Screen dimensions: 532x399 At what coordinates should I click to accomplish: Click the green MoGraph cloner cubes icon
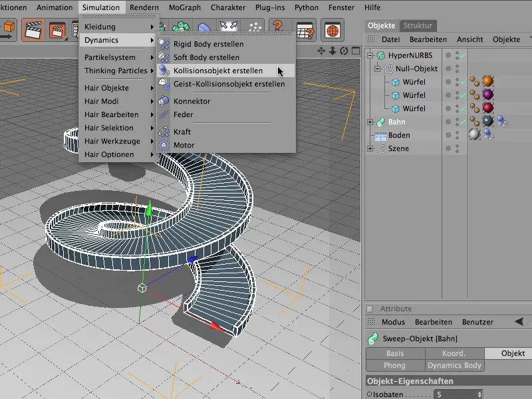(x=181, y=27)
